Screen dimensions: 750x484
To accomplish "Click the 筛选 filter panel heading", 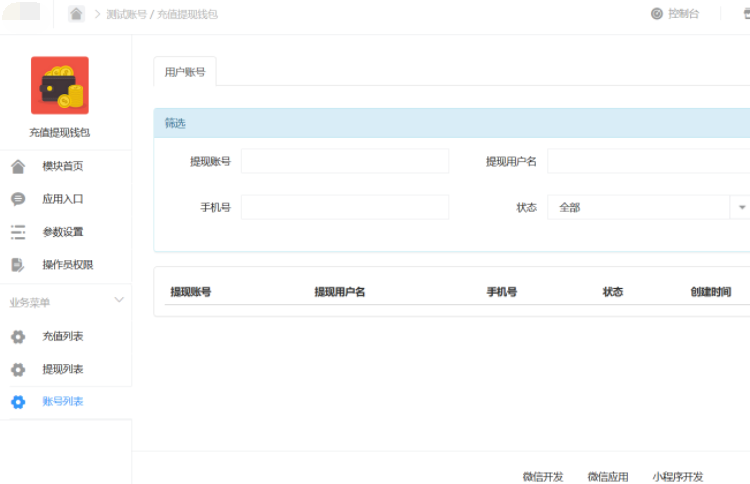I will pos(175,123).
